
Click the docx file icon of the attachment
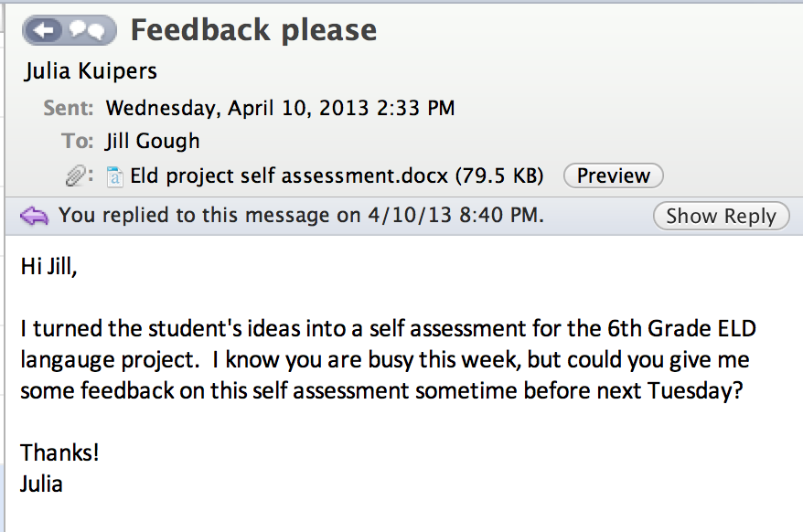point(115,176)
